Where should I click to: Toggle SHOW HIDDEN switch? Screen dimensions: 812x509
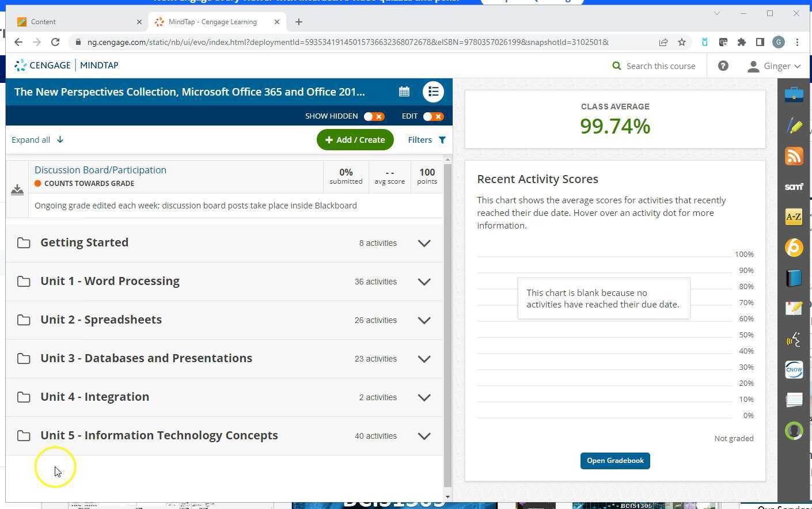pos(374,116)
